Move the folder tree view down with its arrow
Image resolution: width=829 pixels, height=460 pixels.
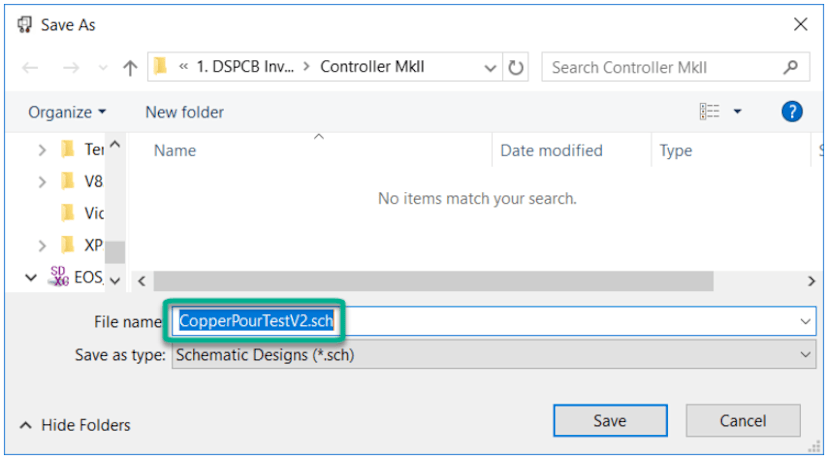(115, 281)
